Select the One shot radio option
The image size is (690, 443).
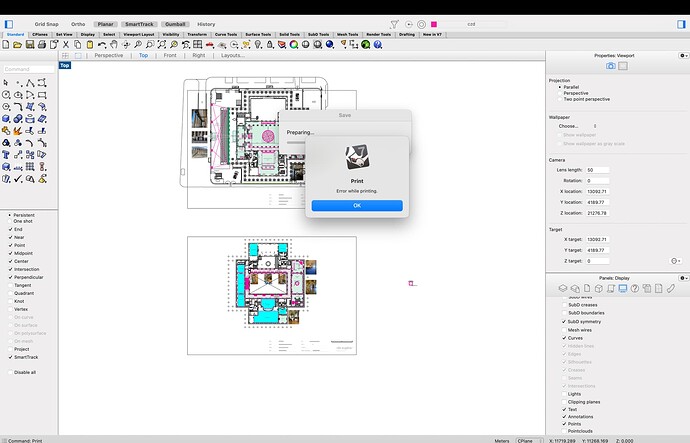click(10, 221)
